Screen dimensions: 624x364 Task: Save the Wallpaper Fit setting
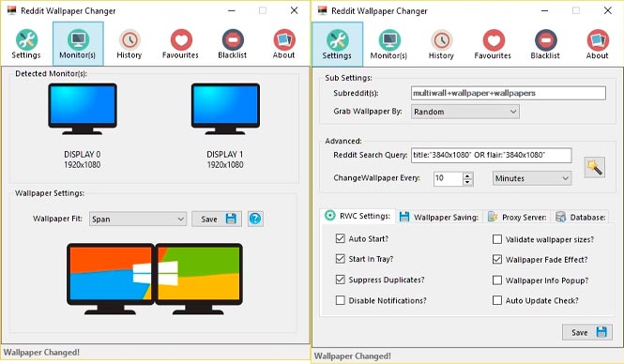[x=217, y=219]
